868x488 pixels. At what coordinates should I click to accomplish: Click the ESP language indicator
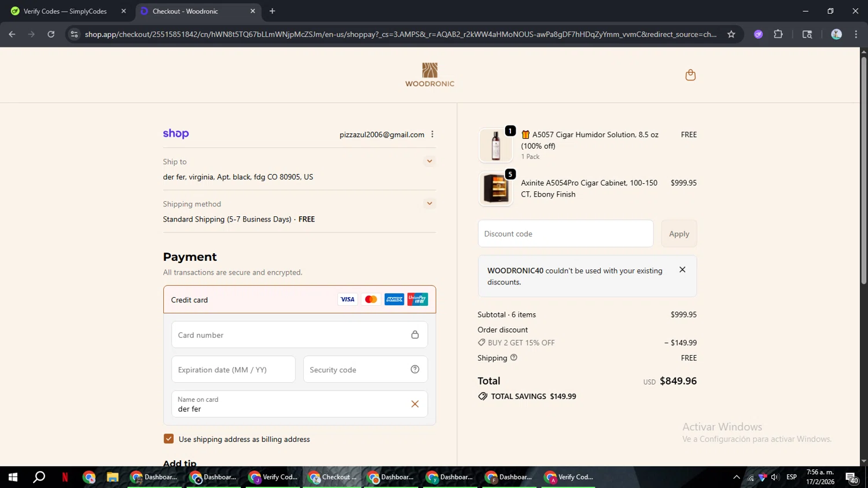(x=792, y=477)
